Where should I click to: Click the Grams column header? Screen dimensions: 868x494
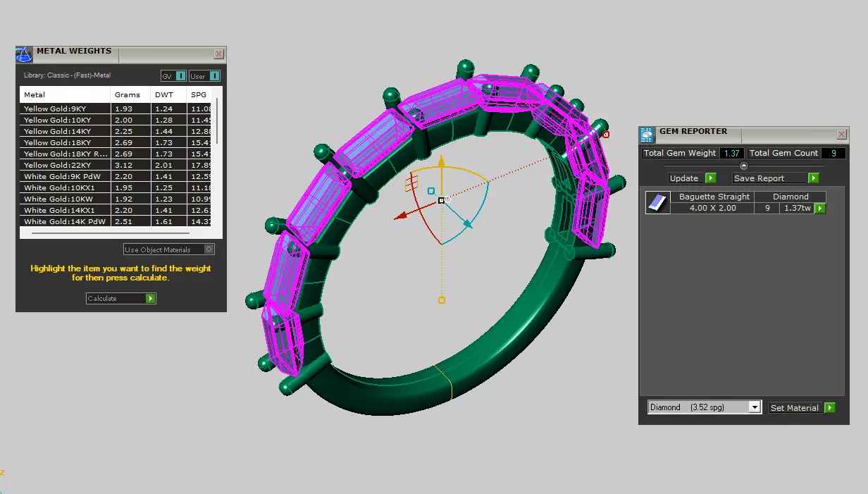tap(130, 94)
